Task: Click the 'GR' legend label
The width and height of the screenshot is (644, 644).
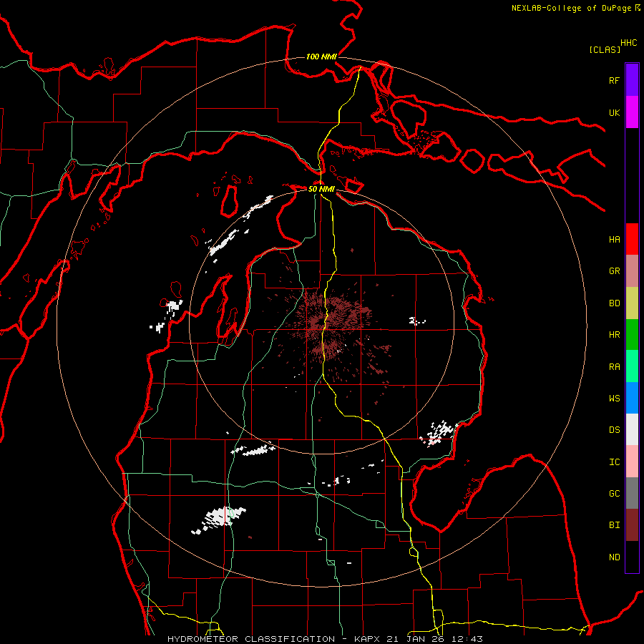Action: 614,271
